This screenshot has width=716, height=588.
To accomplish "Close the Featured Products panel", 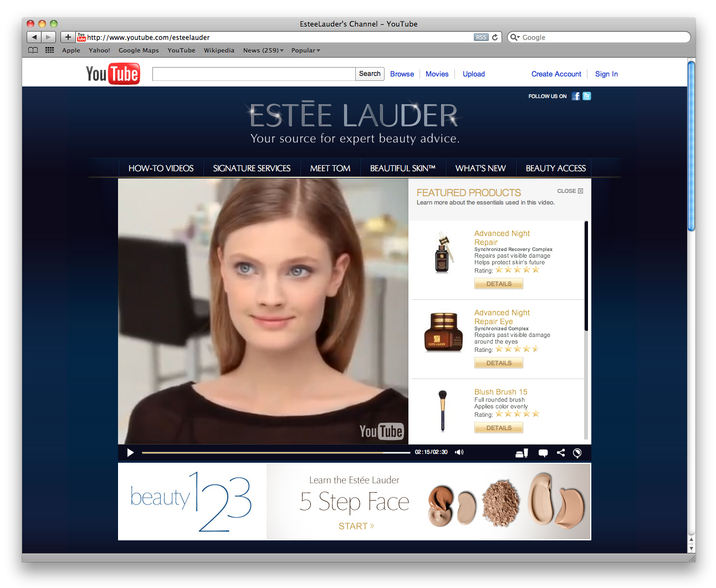I will point(570,191).
